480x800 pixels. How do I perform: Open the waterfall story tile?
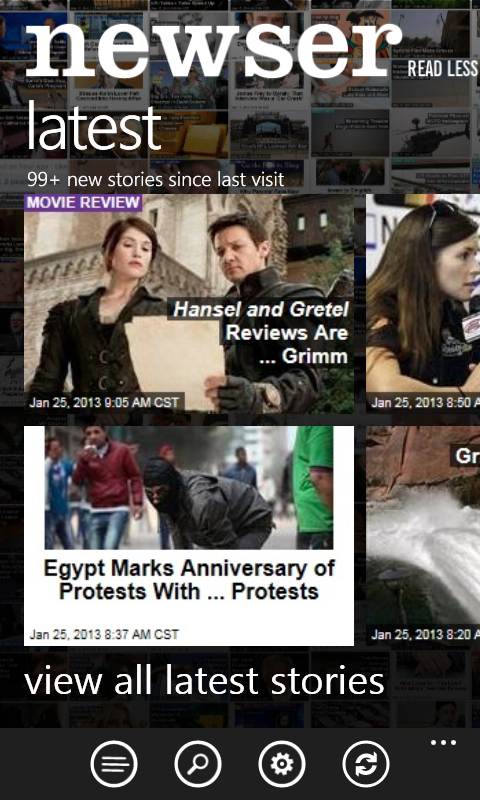pos(423,536)
